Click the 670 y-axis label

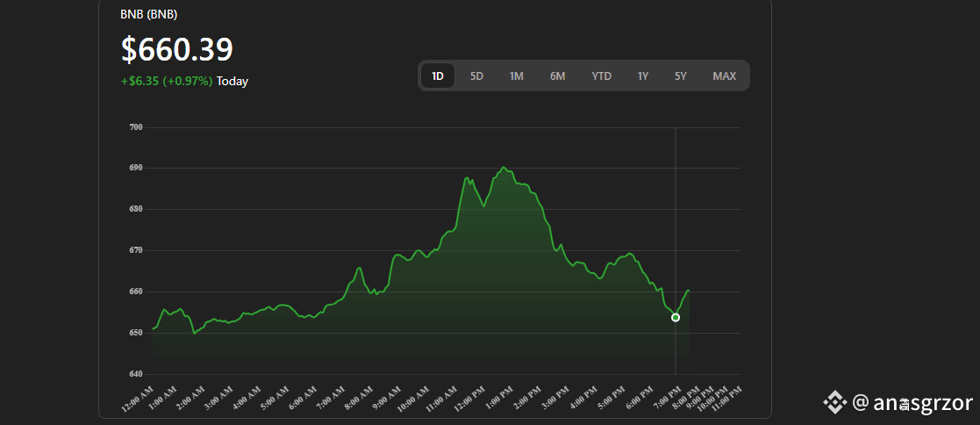(x=136, y=250)
